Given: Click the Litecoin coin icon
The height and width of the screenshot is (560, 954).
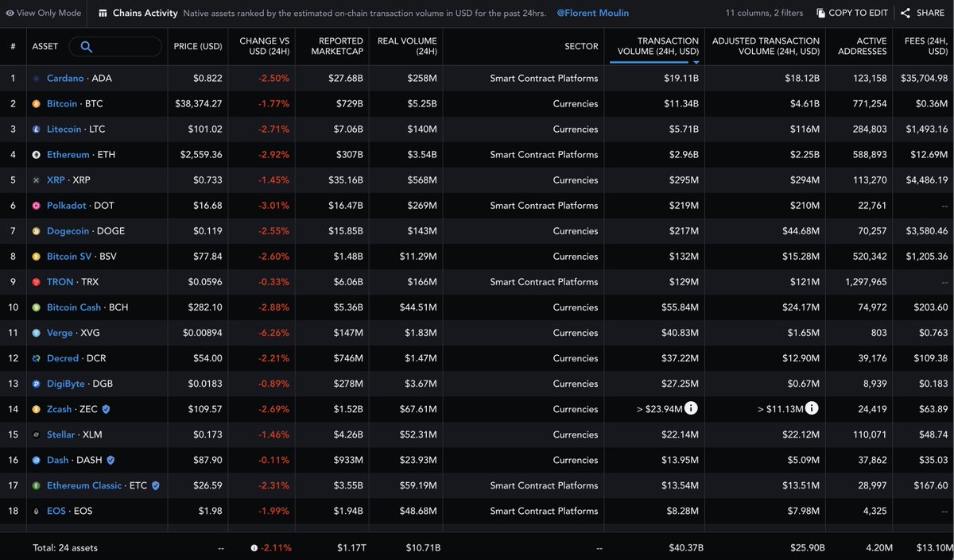Looking at the screenshot, I should pyautogui.click(x=36, y=129).
